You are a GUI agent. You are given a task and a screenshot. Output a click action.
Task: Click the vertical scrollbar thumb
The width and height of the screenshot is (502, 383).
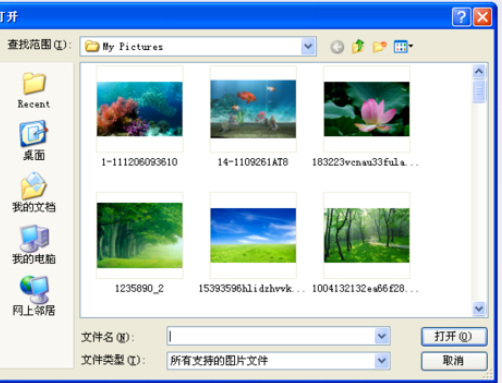[479, 91]
